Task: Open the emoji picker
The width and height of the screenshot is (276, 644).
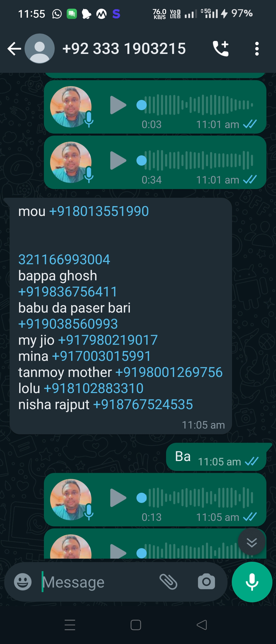Action: pos(23,582)
